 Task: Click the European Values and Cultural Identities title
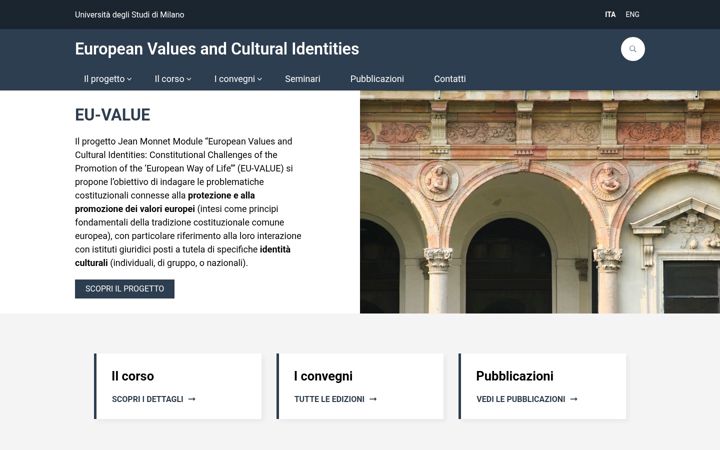click(x=217, y=49)
